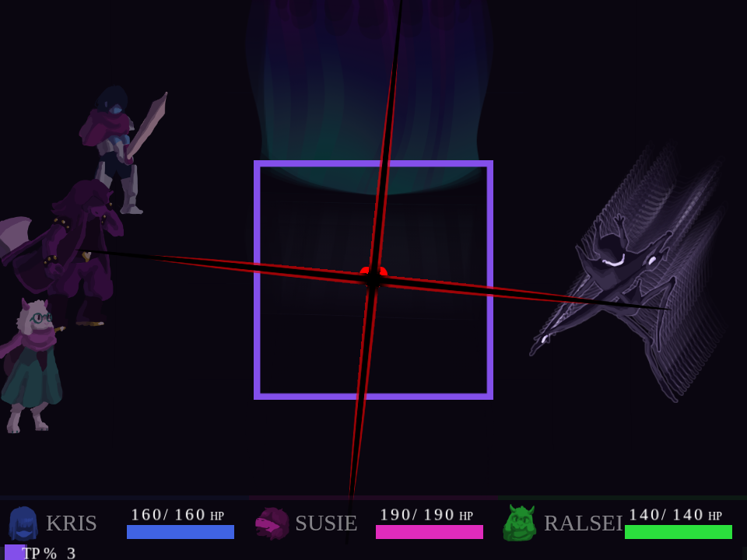The height and width of the screenshot is (560, 747).
Task: Click the 160/ 160 HP value
Action: 177,515
